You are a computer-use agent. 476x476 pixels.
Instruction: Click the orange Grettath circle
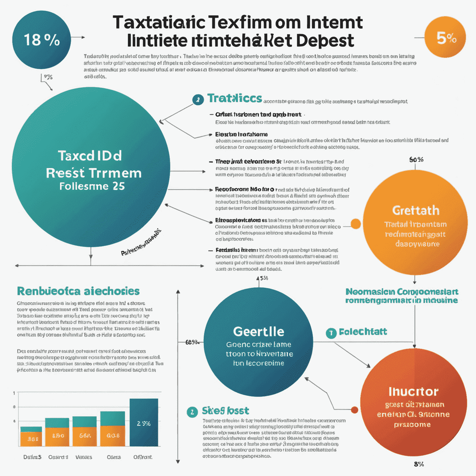[415, 222]
